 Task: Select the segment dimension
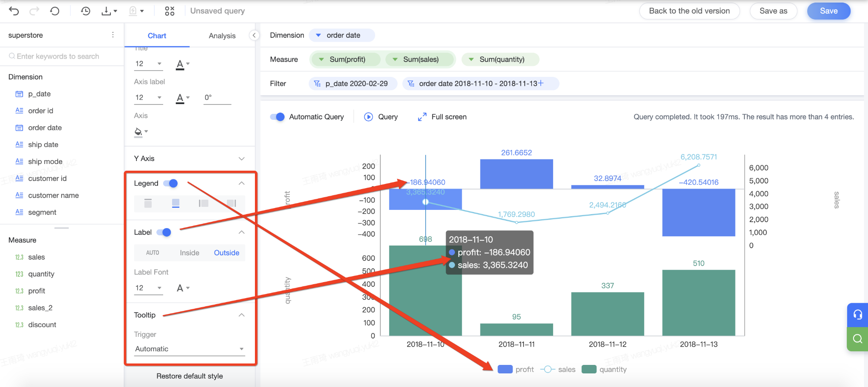[42, 212]
